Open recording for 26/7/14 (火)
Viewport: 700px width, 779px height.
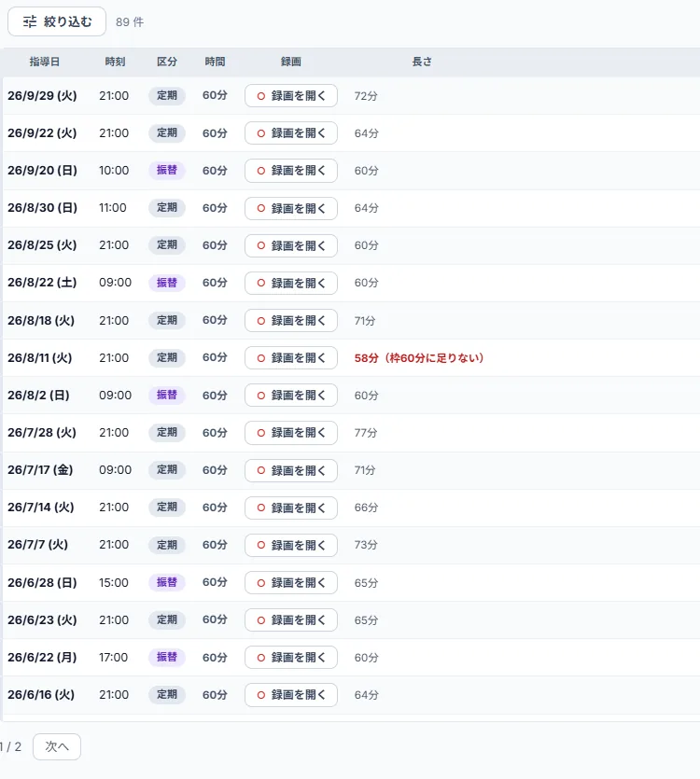(291, 508)
